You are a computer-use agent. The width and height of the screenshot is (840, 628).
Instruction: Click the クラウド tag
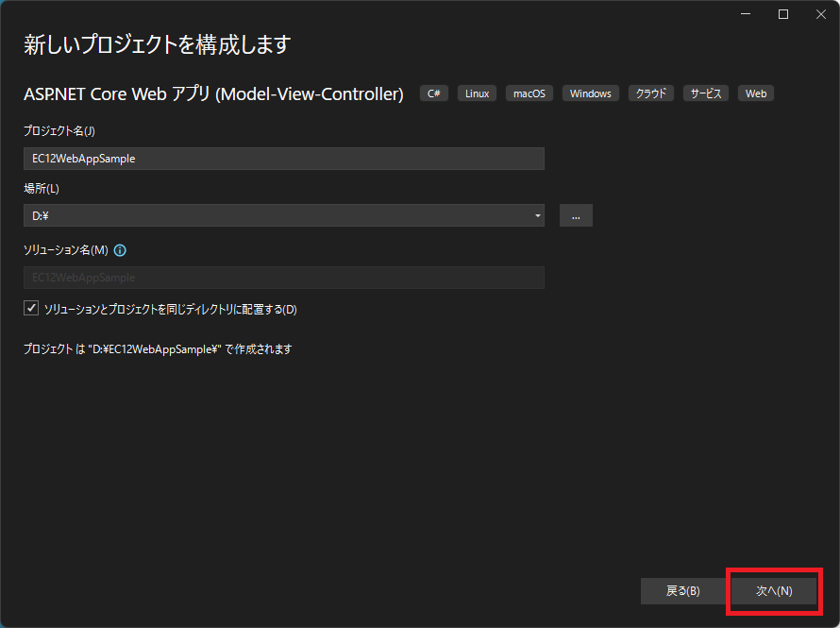651,93
